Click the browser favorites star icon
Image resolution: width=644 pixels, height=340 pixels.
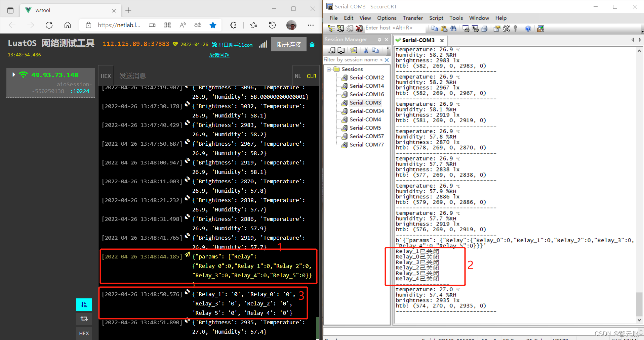tap(213, 25)
